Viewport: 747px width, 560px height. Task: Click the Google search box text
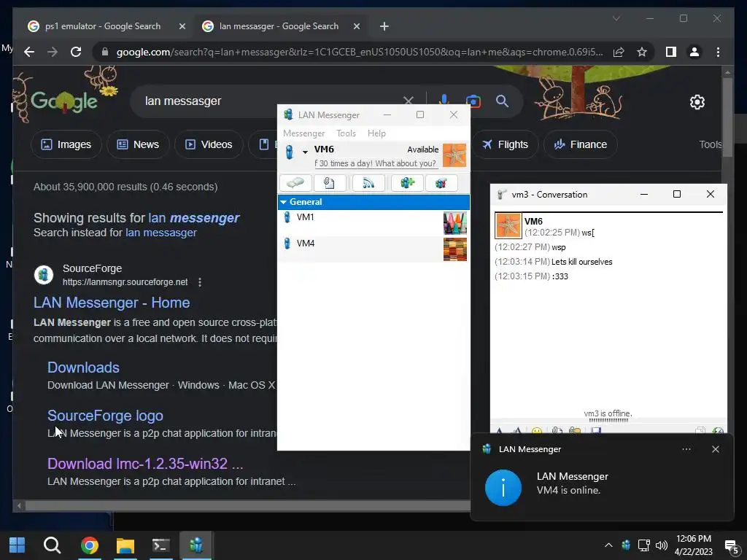tap(183, 101)
